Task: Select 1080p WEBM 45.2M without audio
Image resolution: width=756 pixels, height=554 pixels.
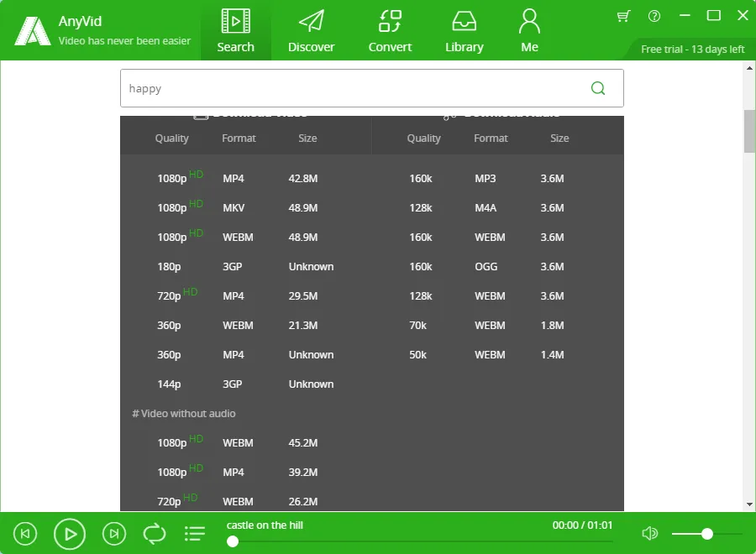Action: [246, 442]
